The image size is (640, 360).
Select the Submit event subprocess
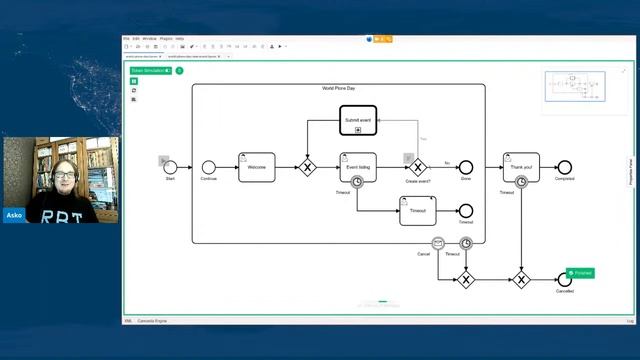[x=358, y=120]
